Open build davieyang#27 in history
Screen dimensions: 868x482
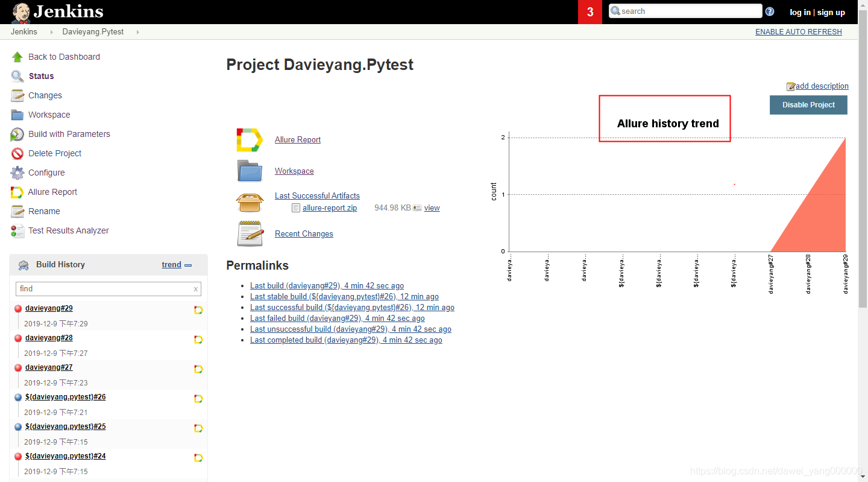tap(49, 367)
